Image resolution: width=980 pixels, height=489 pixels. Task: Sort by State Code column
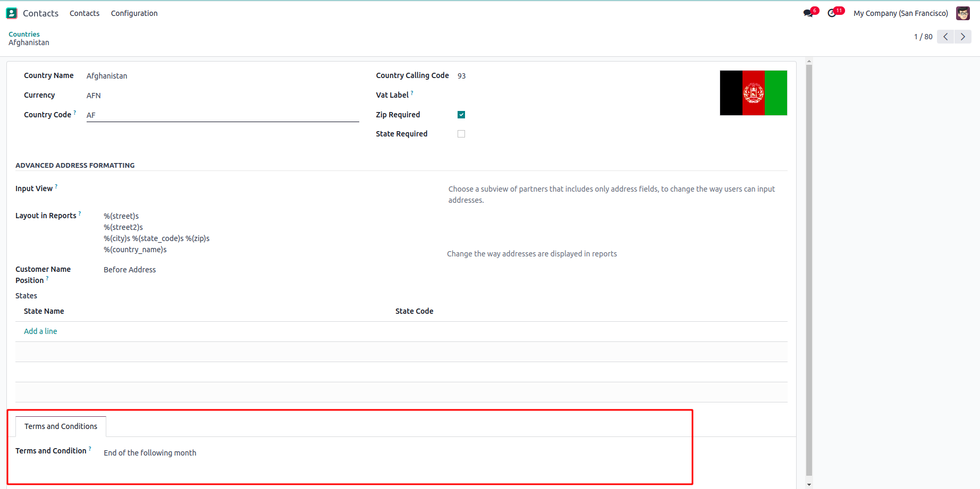tap(415, 311)
